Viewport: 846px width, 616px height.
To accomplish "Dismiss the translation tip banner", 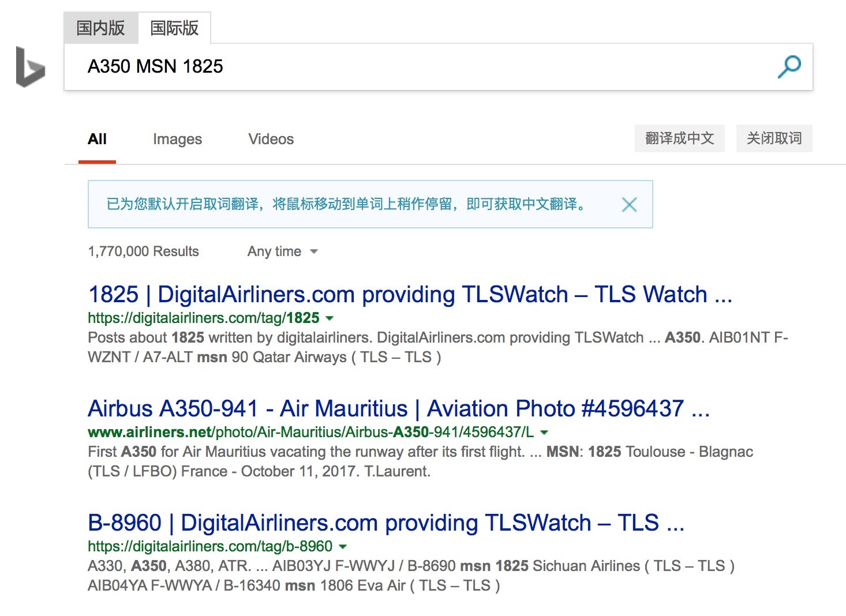I will [x=629, y=204].
